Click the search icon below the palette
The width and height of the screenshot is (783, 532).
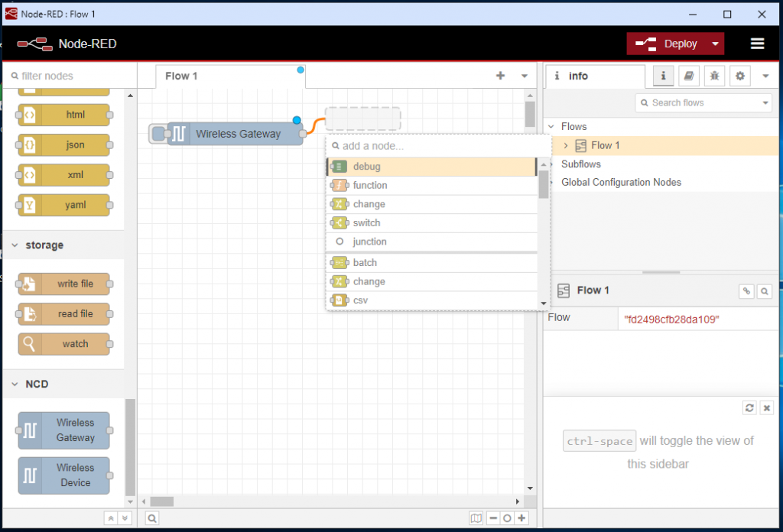(x=152, y=518)
